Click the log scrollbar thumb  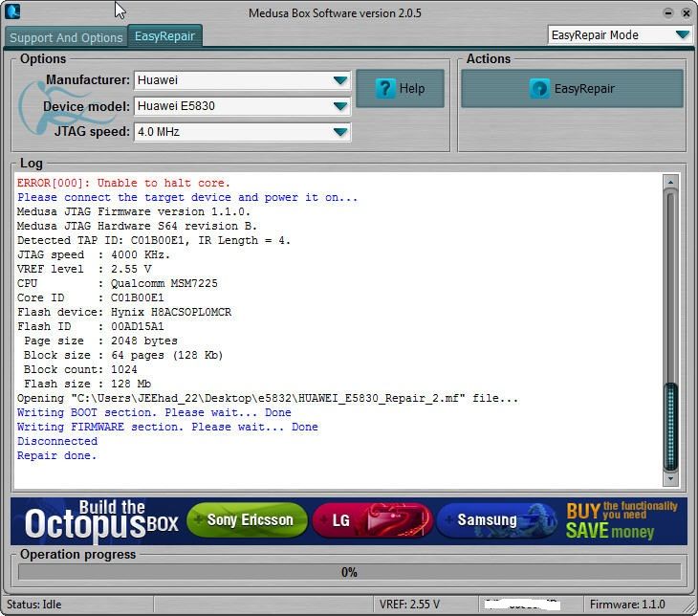pyautogui.click(x=670, y=427)
